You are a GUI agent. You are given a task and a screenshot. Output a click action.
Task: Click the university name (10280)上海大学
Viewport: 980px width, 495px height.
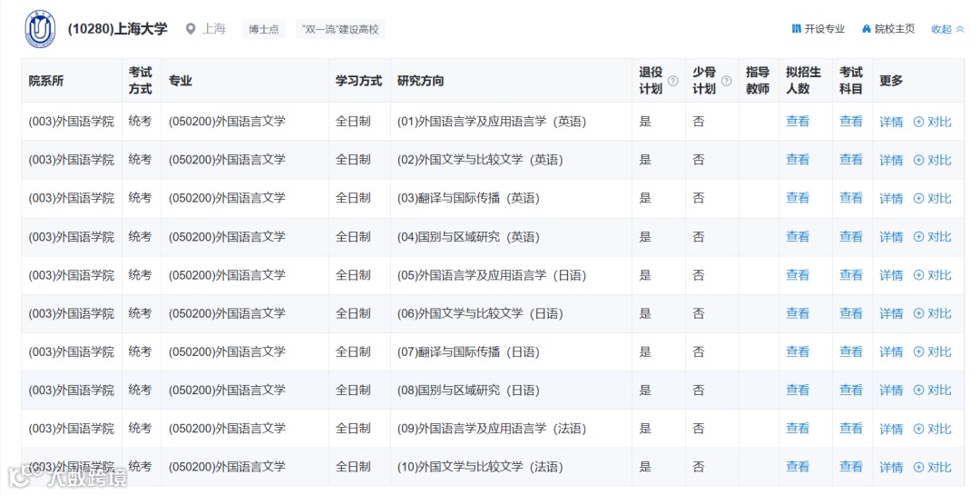pyautogui.click(x=117, y=29)
